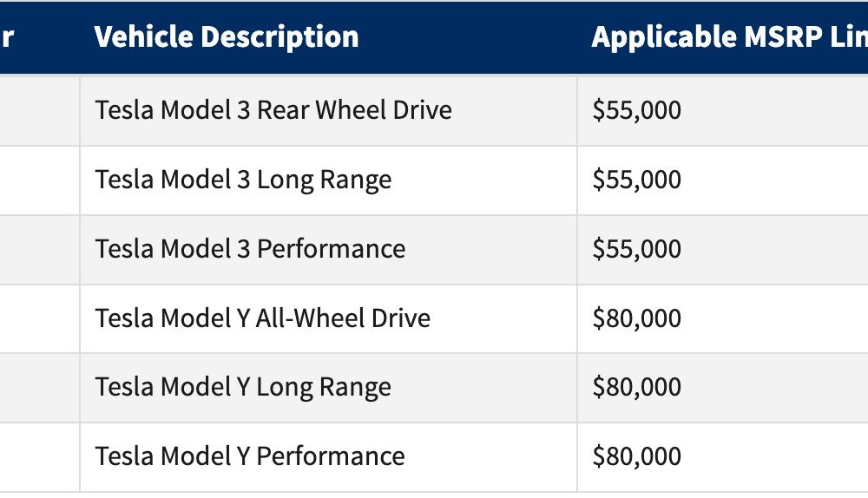Click $80,000 price for Model Y All-Wheel Drive
The width and height of the screenshot is (868, 498).
[636, 318]
